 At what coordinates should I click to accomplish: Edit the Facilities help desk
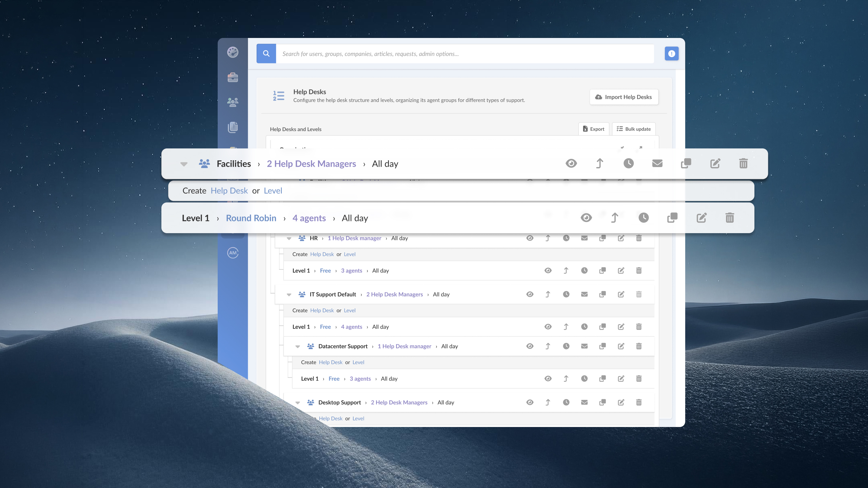(715, 163)
